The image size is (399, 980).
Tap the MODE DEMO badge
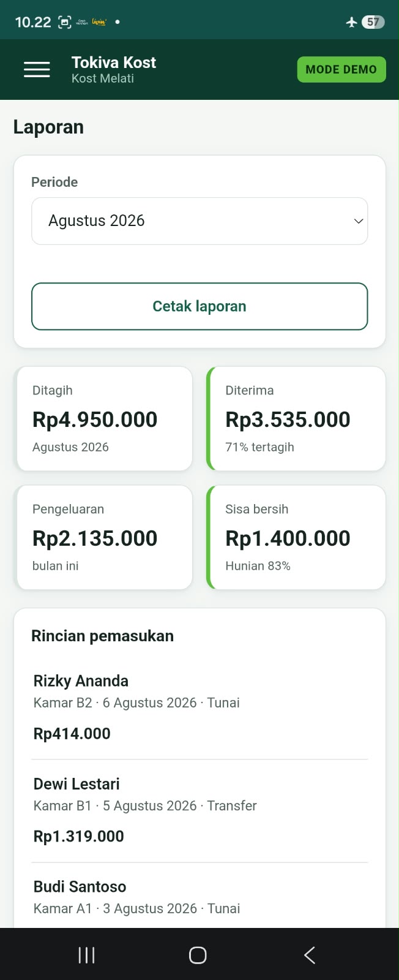pyautogui.click(x=341, y=70)
